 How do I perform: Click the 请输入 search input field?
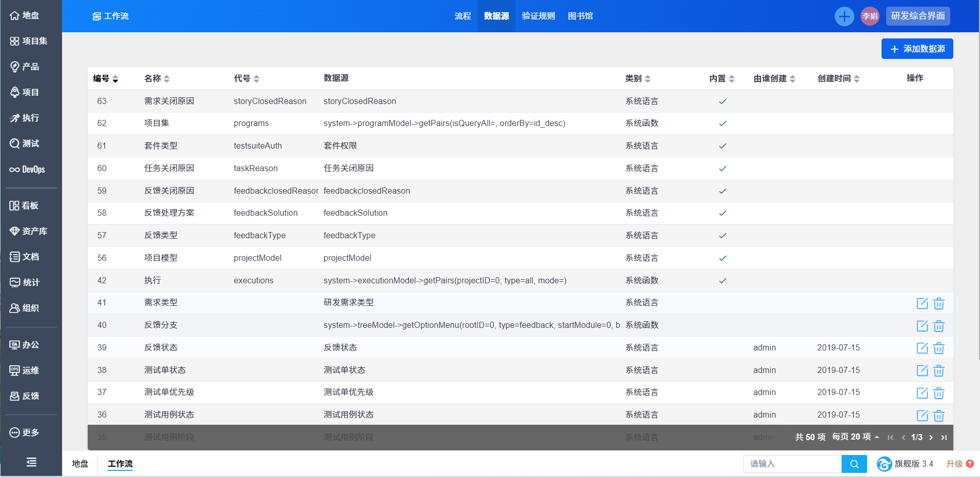792,464
